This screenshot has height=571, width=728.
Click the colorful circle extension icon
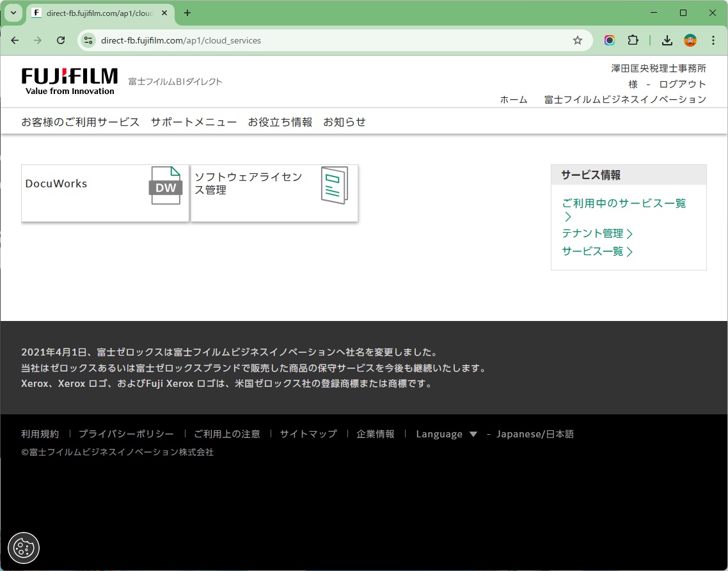click(610, 40)
